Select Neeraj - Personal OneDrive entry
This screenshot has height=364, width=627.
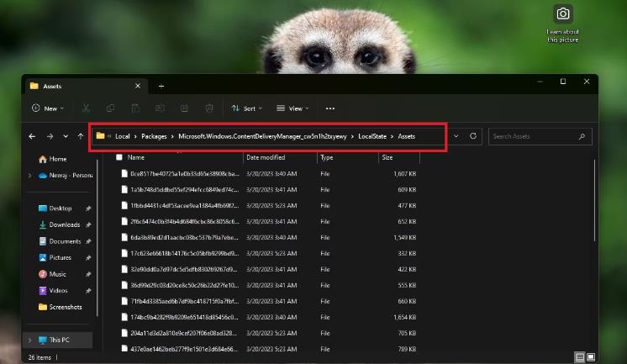[x=66, y=175]
